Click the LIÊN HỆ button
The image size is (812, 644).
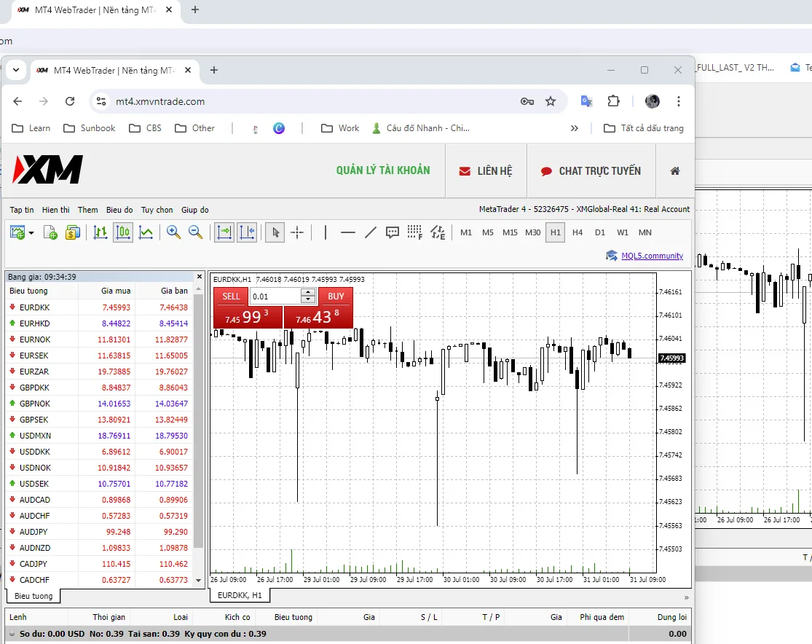point(486,171)
